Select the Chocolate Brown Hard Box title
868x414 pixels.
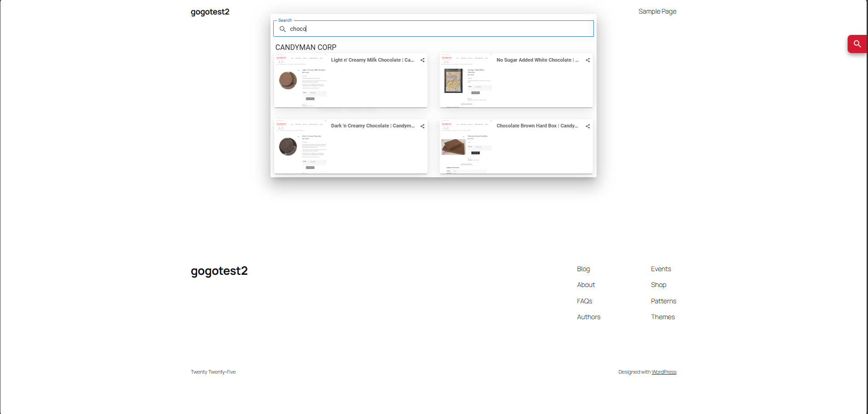click(x=537, y=126)
